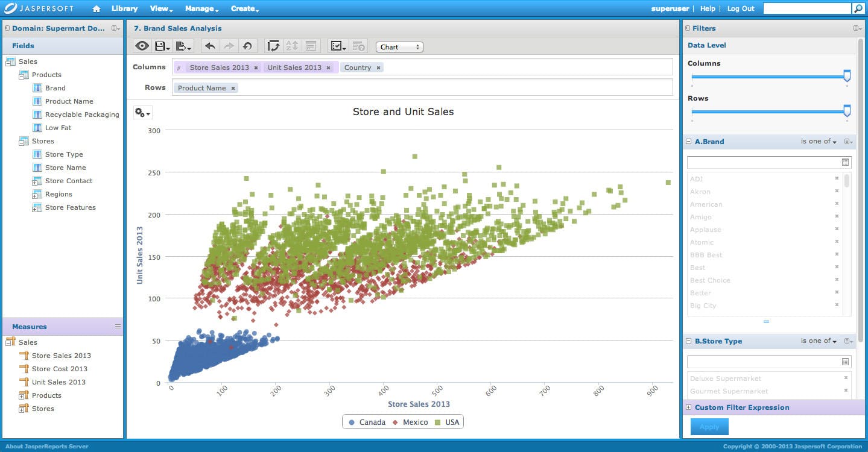
Task: Open the Create menu
Action: click(x=245, y=8)
